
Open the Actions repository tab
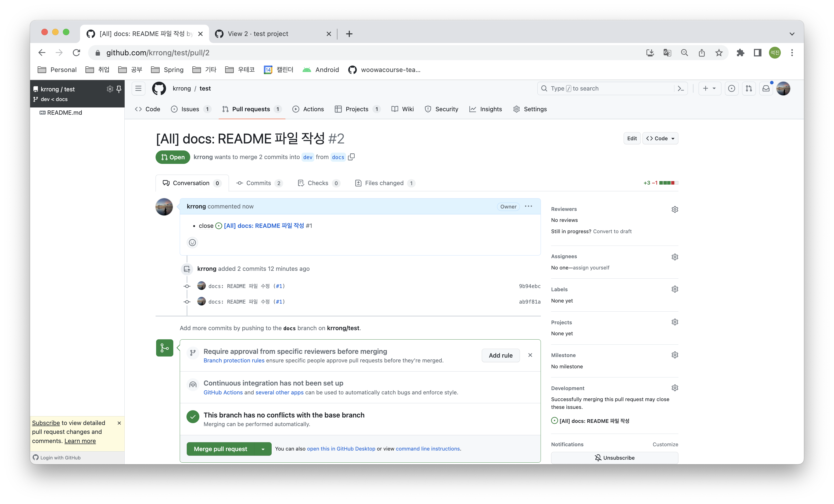coord(308,109)
